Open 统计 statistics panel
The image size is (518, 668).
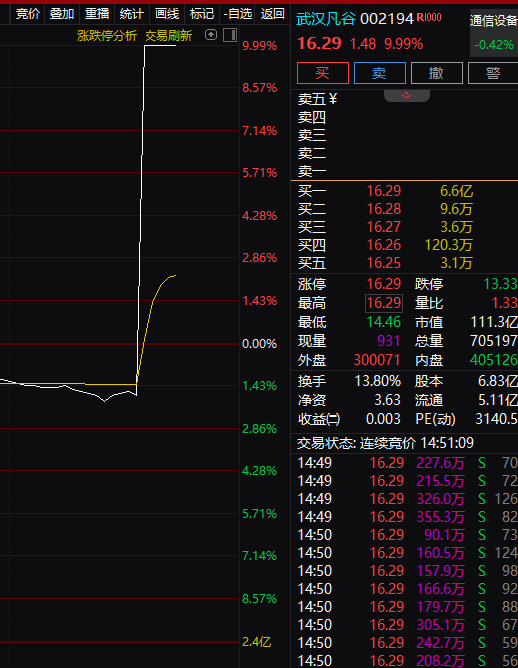tap(132, 14)
